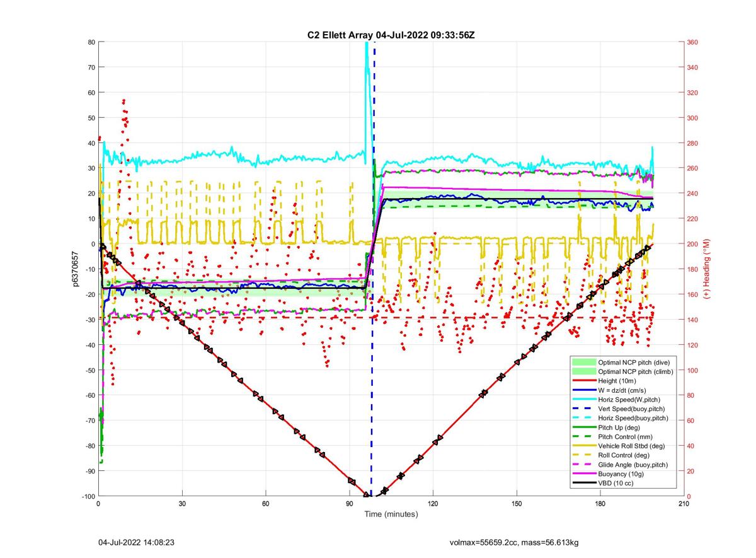Screen dimensions: 756x558
Task: Click legend label "Height (10m)"
Action: (616, 381)
